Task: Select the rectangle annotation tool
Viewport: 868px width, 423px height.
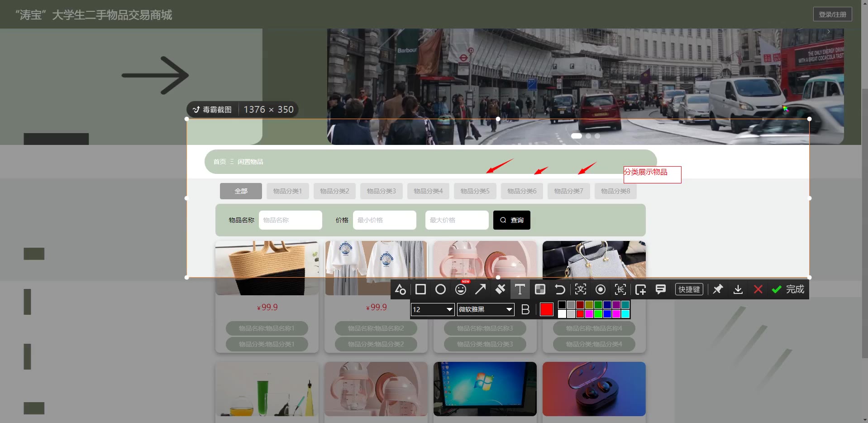Action: [420, 289]
